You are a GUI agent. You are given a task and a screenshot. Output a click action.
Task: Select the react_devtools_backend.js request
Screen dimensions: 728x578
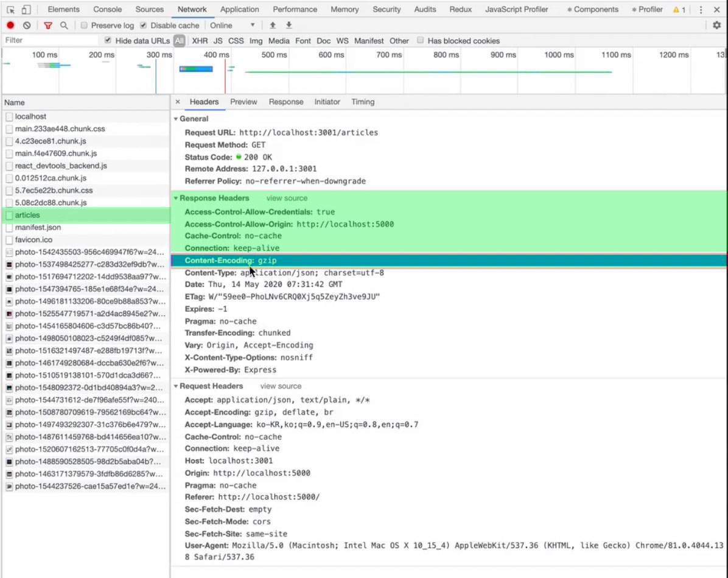tap(86, 166)
